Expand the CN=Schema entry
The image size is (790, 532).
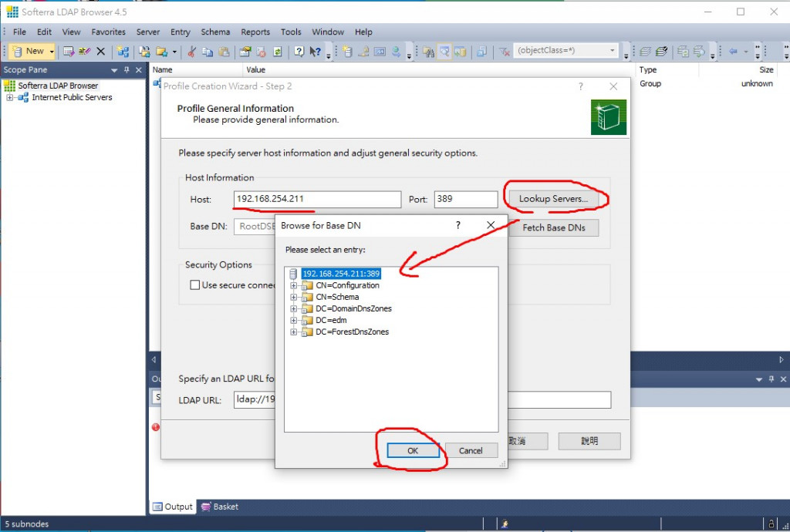click(294, 297)
